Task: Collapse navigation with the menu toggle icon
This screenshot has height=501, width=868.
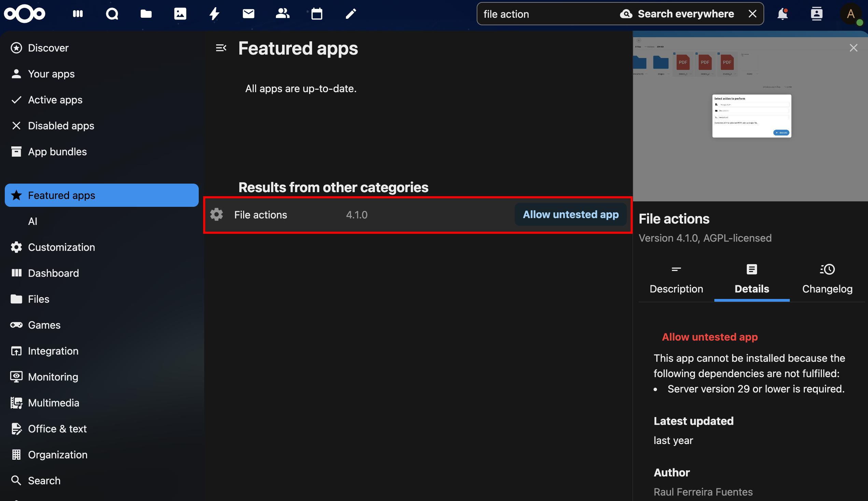Action: (221, 48)
